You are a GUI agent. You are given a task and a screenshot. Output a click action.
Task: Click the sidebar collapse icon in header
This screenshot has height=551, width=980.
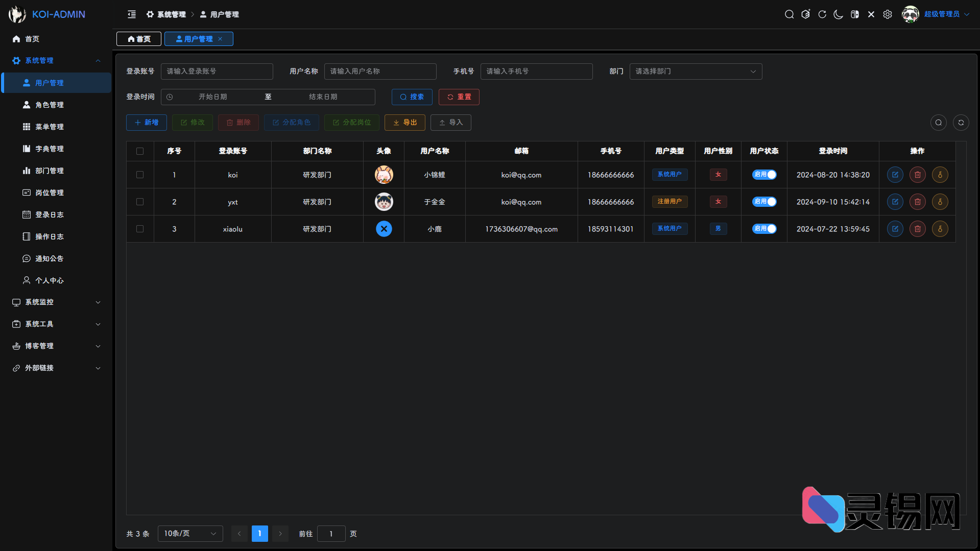click(x=132, y=14)
